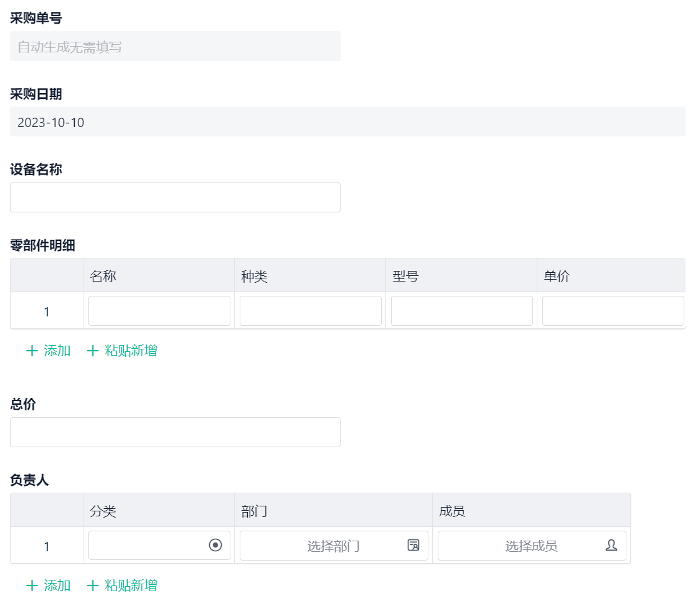Screen dimensions: 693x616
Task: Click plus icon for 负责人 添加
Action: (32, 585)
